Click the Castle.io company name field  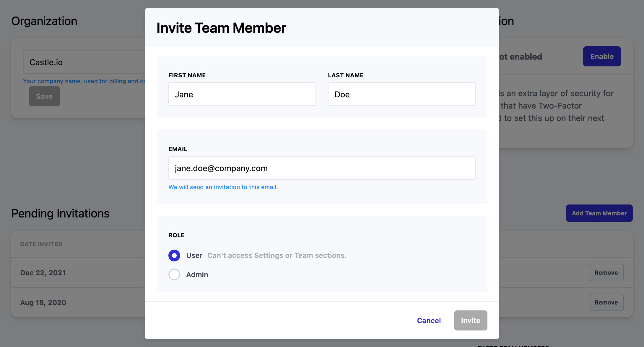(84, 62)
